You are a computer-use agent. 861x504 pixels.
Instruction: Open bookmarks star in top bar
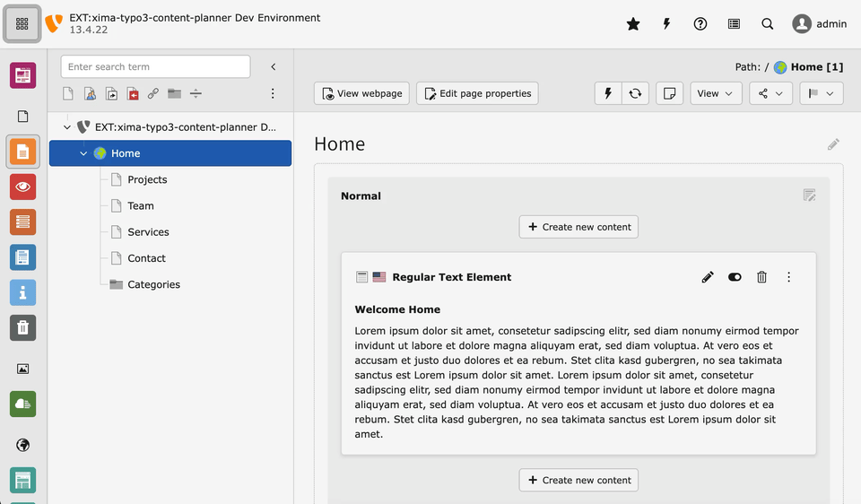633,23
